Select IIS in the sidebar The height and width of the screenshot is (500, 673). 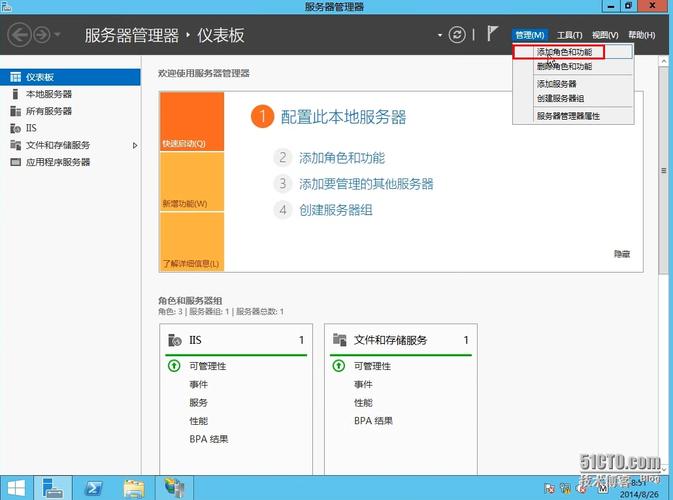pyautogui.click(x=70, y=128)
